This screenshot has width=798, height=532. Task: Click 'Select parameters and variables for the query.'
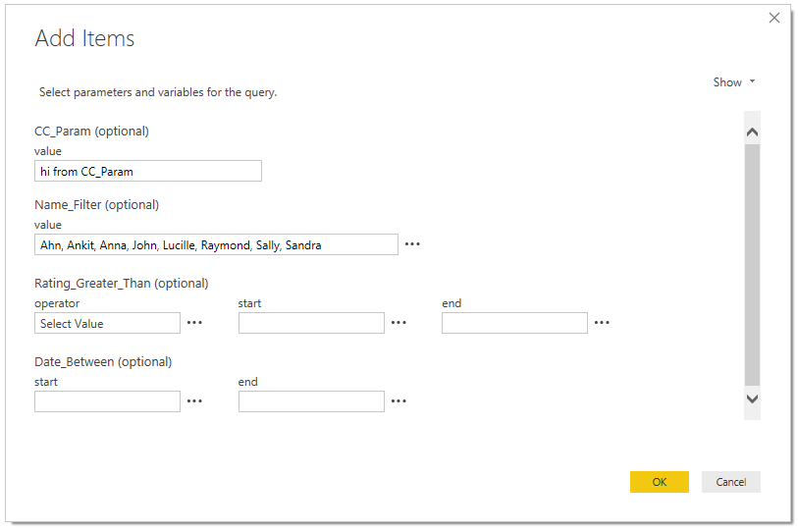[x=158, y=92]
